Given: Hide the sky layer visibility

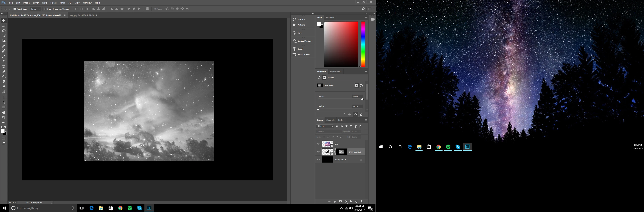Looking at the screenshot, I should tap(318, 144).
